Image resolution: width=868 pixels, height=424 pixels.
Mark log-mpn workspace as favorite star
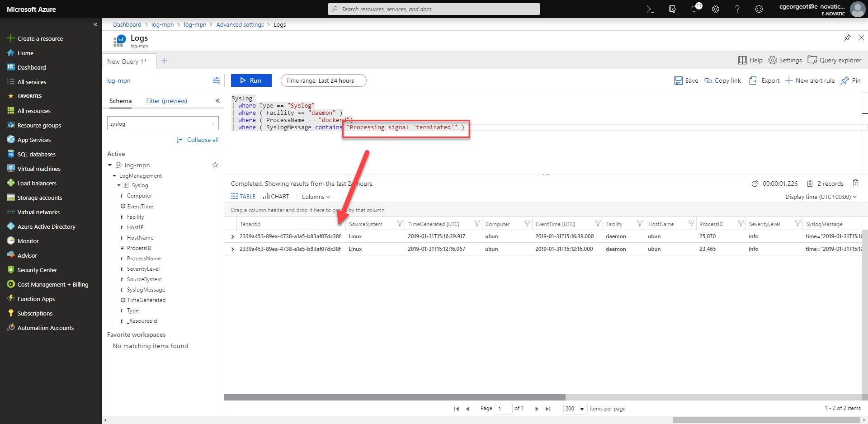pos(215,165)
